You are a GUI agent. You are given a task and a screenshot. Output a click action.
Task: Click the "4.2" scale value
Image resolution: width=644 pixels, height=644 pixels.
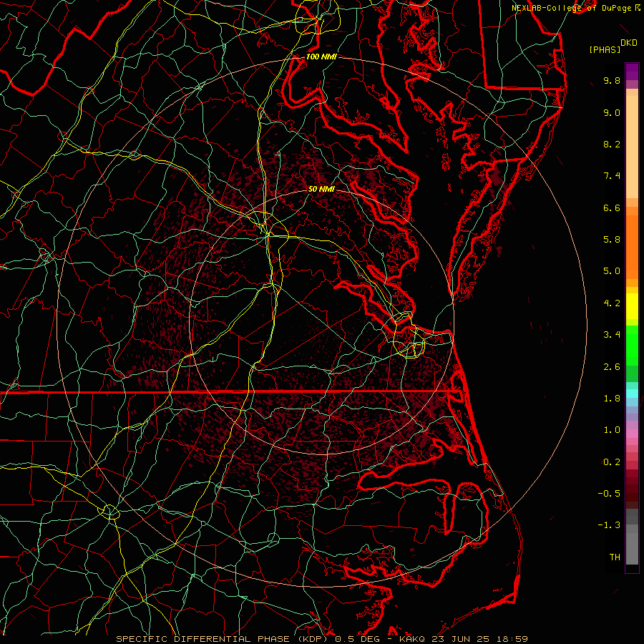tap(612, 303)
